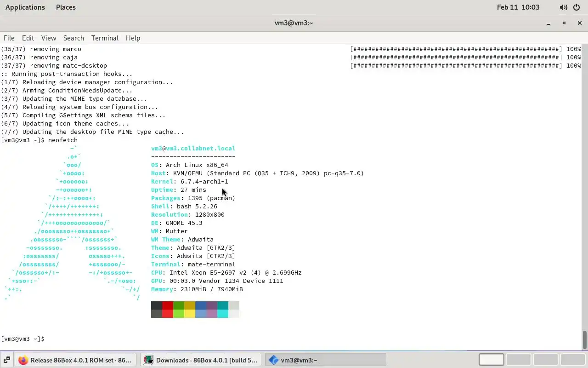
Task: Click 'Intel Xeon E5-2697 v2' CPU line
Action: [226, 273]
